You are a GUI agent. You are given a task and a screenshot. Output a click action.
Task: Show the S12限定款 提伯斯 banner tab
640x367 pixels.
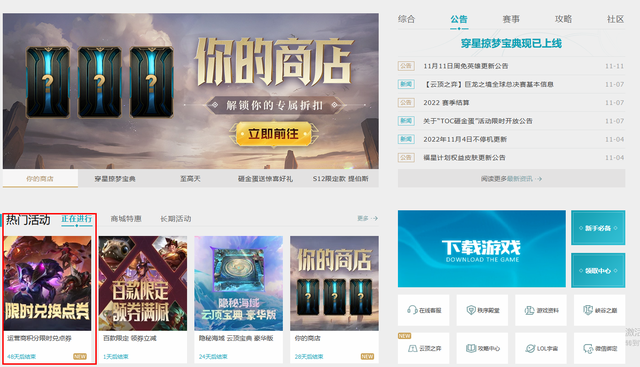[x=340, y=179]
